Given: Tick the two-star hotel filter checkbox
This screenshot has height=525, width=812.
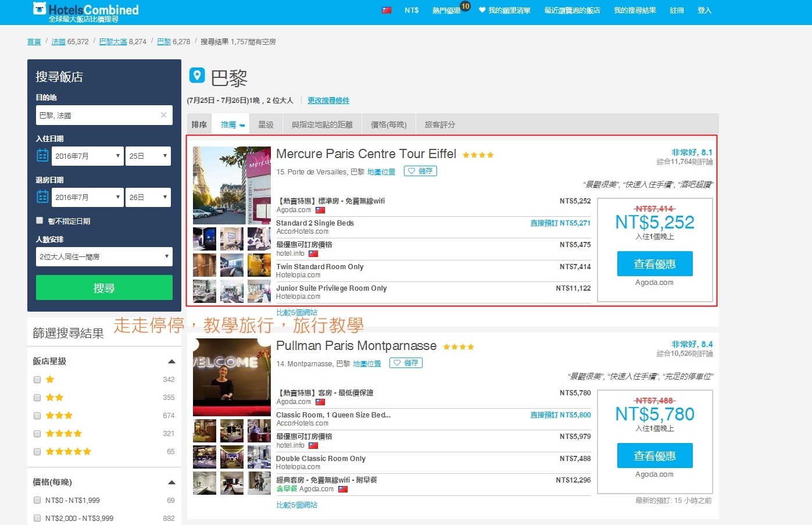Looking at the screenshot, I should (37, 398).
